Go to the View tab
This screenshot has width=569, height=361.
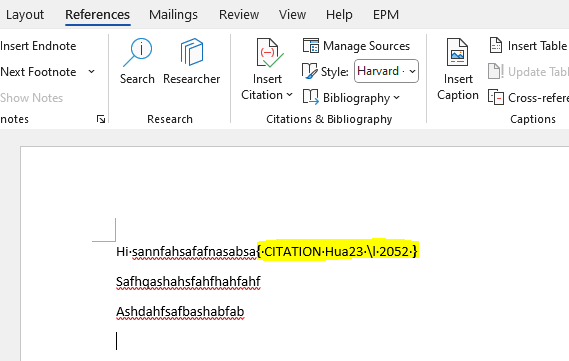[292, 15]
